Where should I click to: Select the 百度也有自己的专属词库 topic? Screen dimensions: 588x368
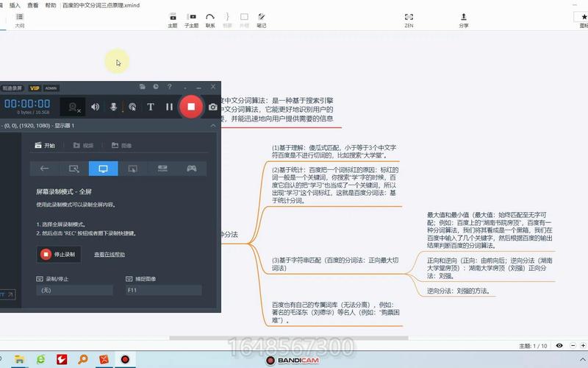(x=336, y=312)
